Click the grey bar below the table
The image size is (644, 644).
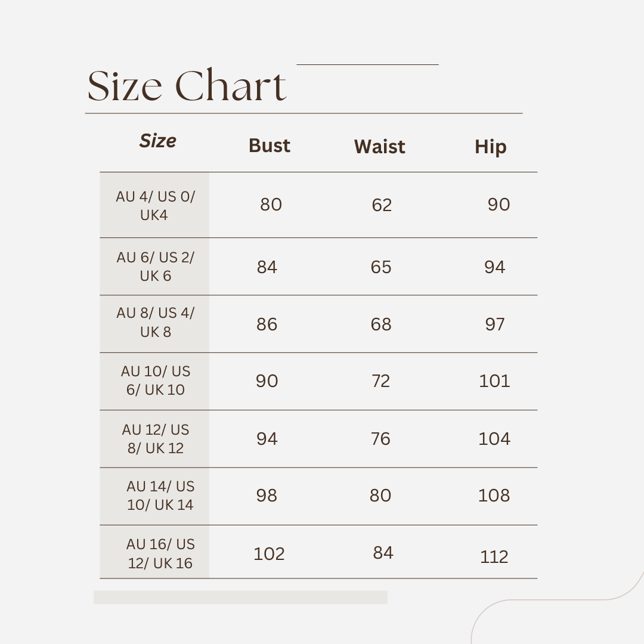pos(240,597)
